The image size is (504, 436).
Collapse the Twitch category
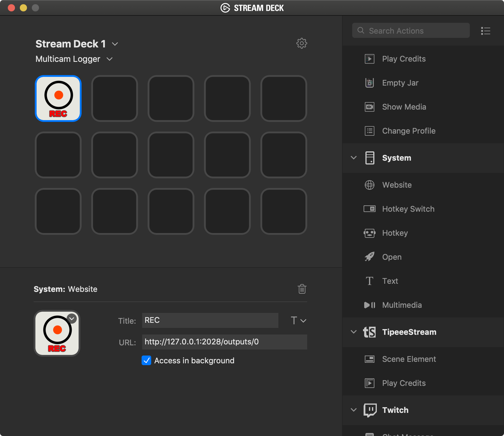pyautogui.click(x=354, y=410)
